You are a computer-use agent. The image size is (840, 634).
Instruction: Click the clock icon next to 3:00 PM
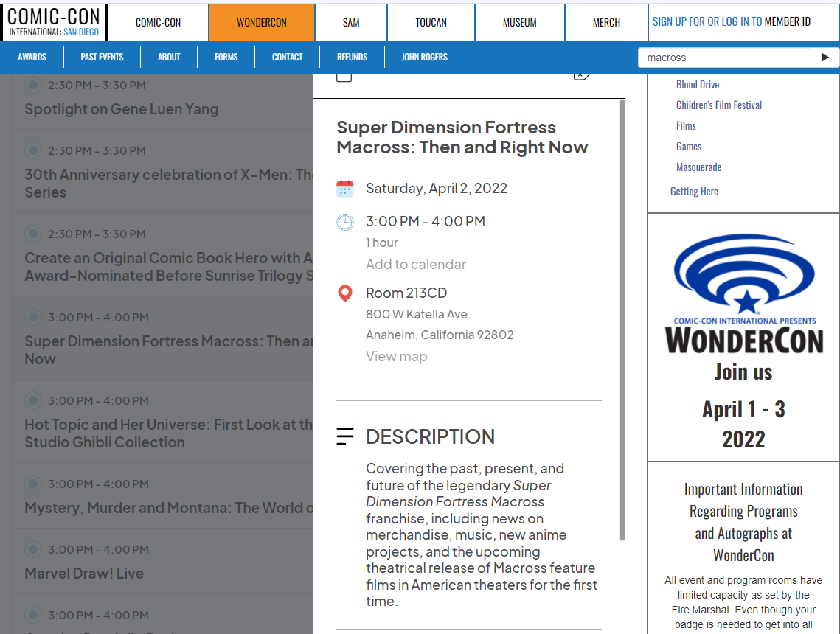[x=345, y=222]
